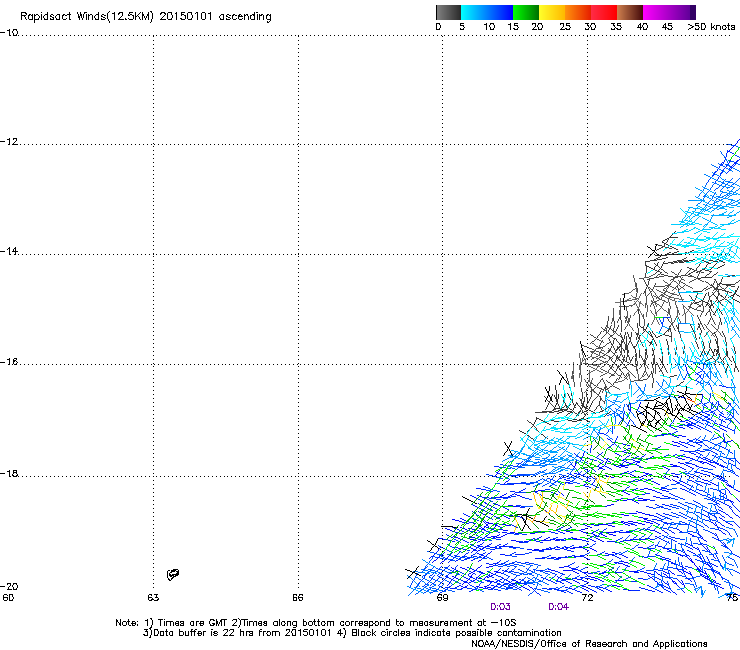Click the '>50 knots' legend label
Viewport: 740px width, 650px height.
click(711, 27)
